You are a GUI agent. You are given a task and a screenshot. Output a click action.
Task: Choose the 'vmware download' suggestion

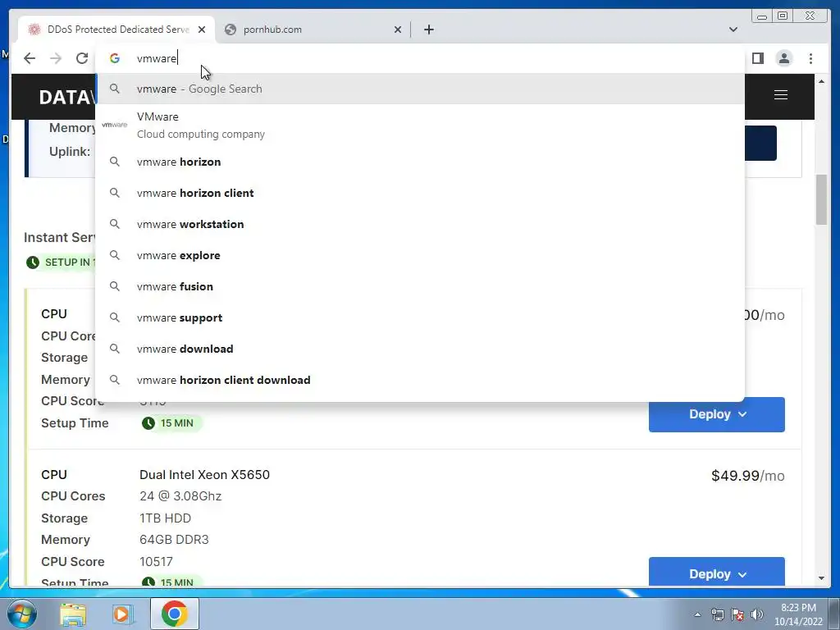420,349
